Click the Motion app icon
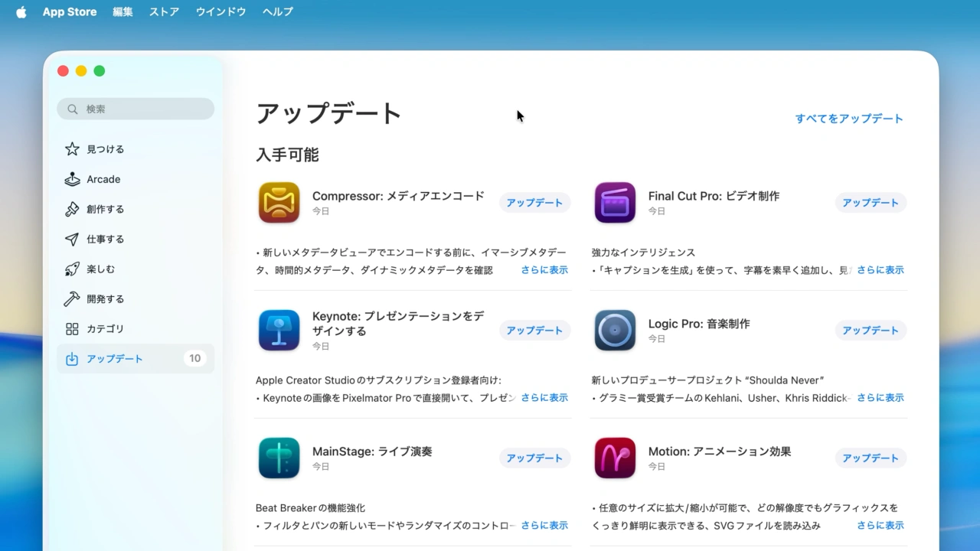 pyautogui.click(x=615, y=458)
